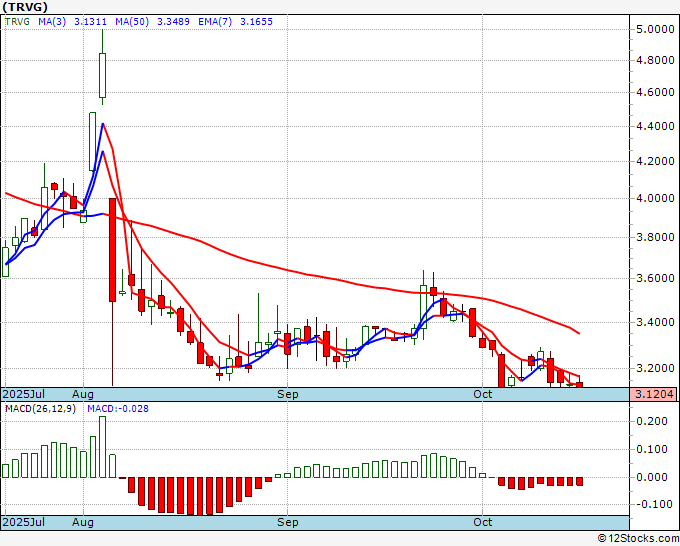Click the 0.100 MACD axis label
680x546 pixels.
(652, 449)
